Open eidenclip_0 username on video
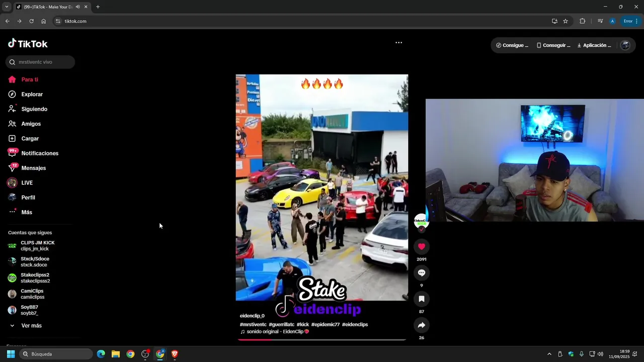This screenshot has width=644, height=362. [x=252, y=316]
